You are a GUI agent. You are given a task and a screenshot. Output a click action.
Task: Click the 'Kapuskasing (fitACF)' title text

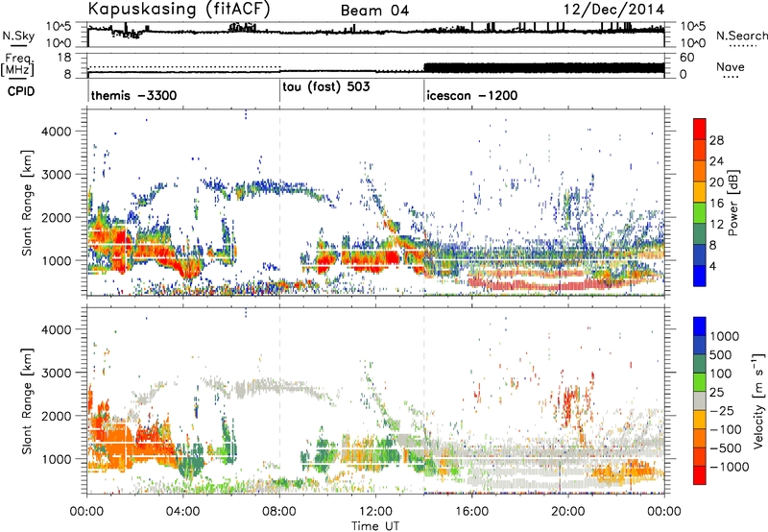coord(179,9)
